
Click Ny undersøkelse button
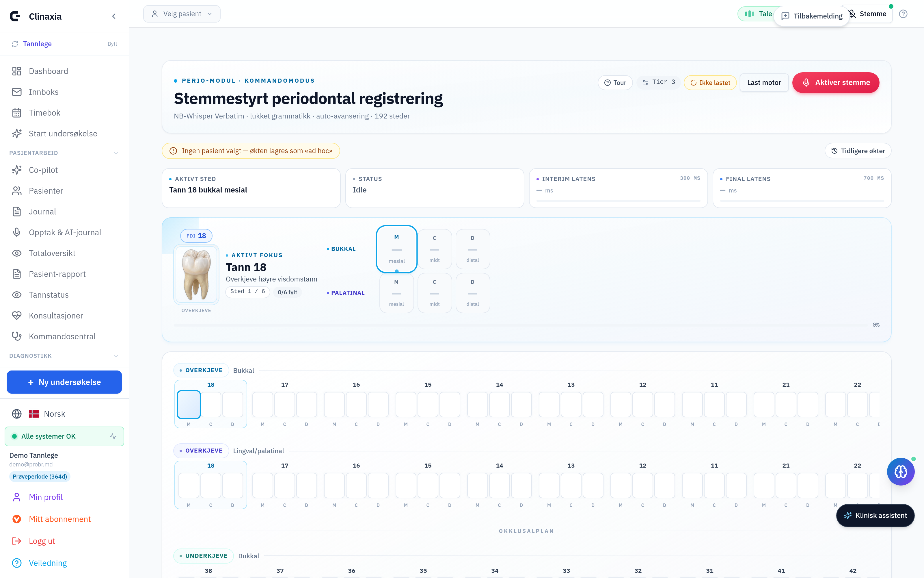click(64, 382)
